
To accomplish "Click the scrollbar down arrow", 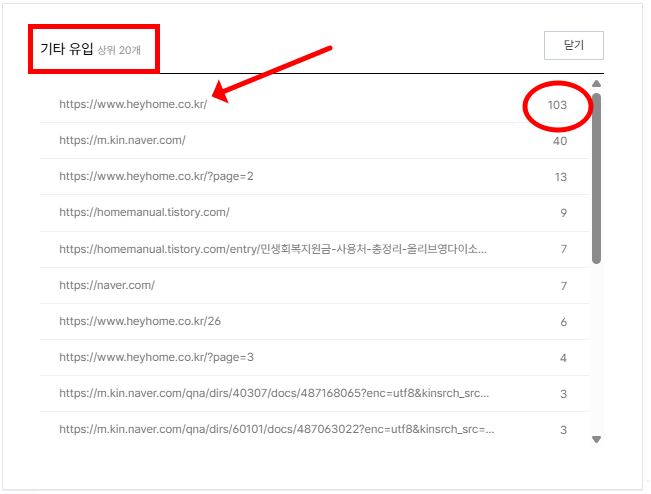I will click(596, 439).
